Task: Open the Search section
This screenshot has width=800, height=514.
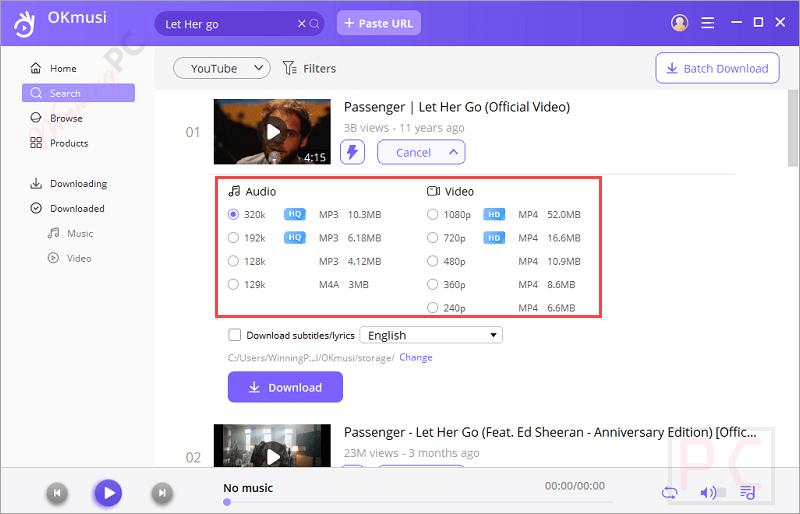Action: pyautogui.click(x=79, y=93)
